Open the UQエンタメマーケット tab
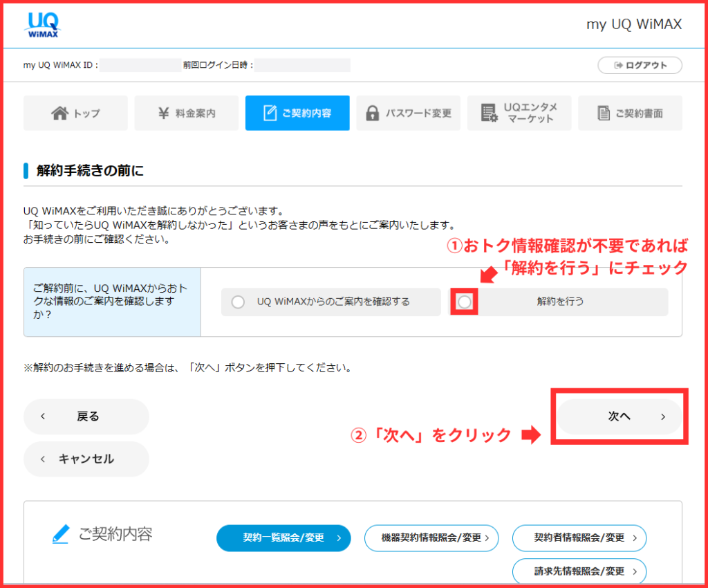 (519, 113)
